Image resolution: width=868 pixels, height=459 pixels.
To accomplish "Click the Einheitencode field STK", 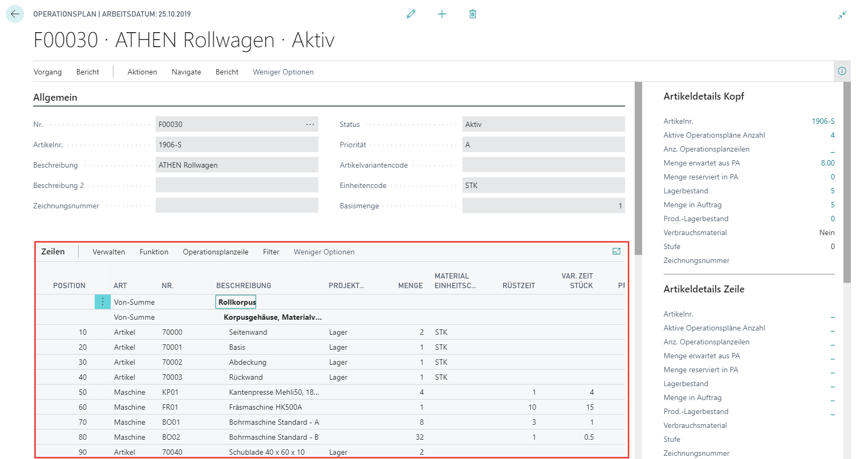I will (543, 185).
